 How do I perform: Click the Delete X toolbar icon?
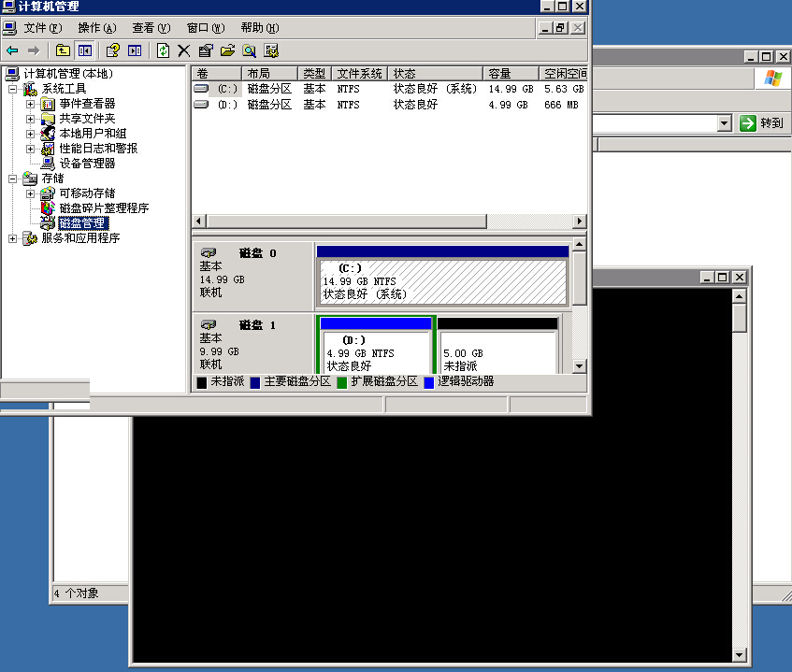coord(184,50)
